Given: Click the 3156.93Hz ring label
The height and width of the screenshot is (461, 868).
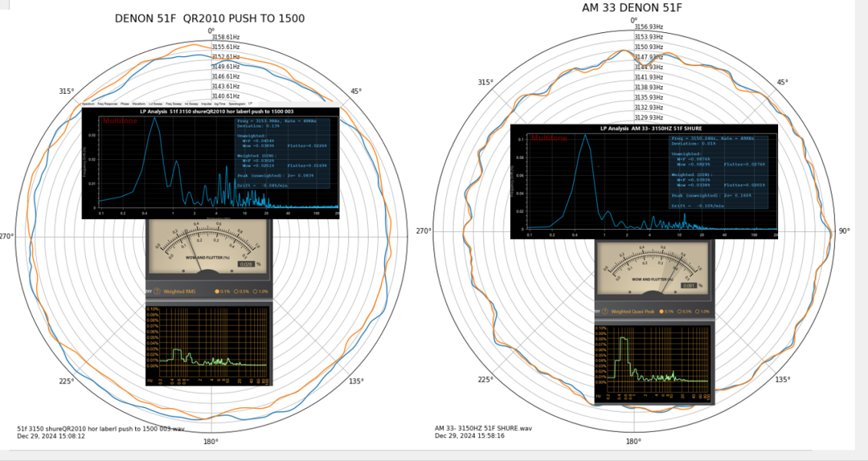Looking at the screenshot, I should (649, 27).
